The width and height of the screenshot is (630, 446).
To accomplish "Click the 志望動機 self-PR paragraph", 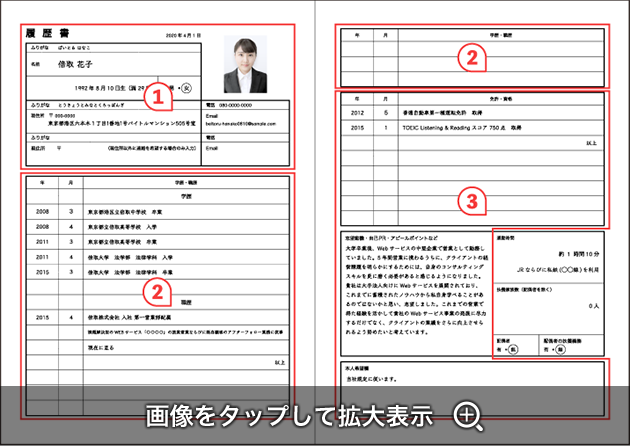I will 412,290.
